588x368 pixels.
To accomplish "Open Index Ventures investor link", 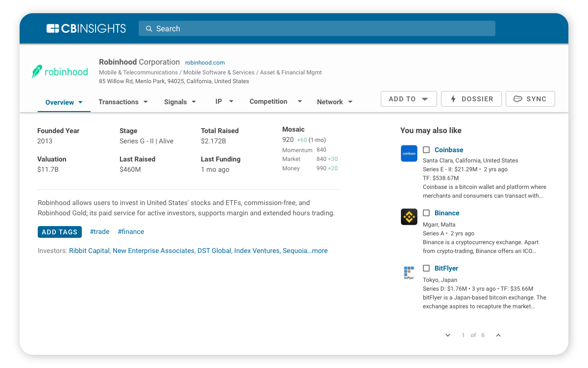I will (257, 251).
